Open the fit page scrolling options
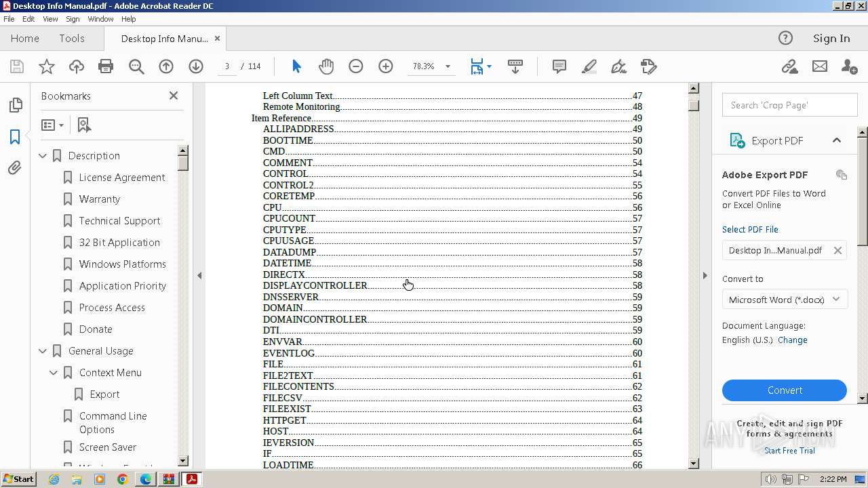 click(481, 66)
